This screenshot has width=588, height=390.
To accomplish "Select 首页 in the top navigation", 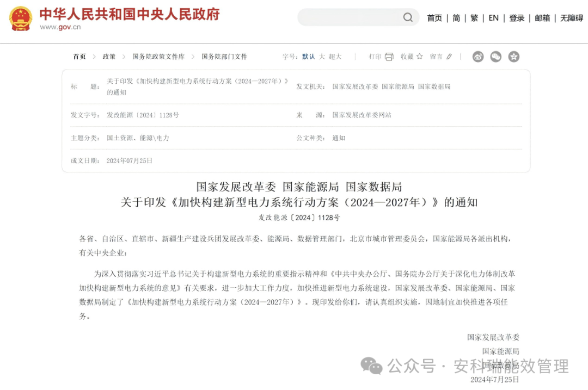I will (x=434, y=17).
